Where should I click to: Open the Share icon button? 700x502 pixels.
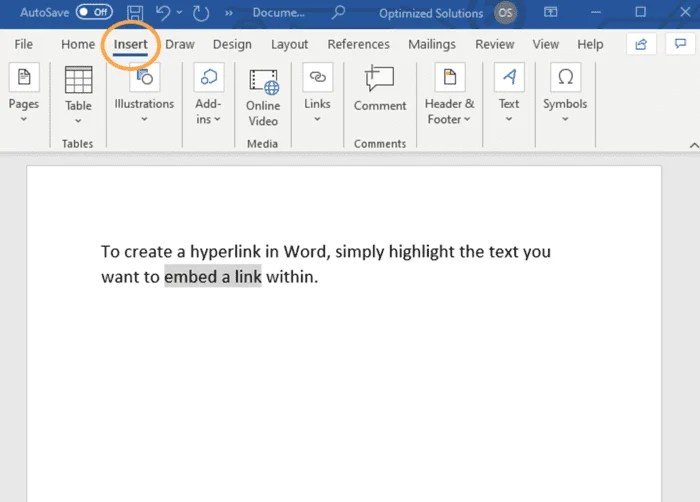[x=641, y=44]
